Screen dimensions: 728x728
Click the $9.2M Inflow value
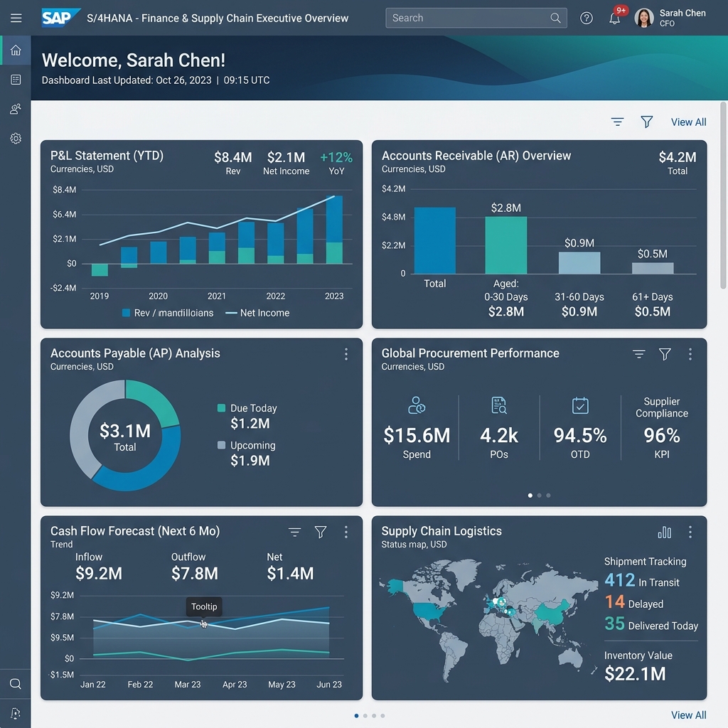pyautogui.click(x=99, y=574)
